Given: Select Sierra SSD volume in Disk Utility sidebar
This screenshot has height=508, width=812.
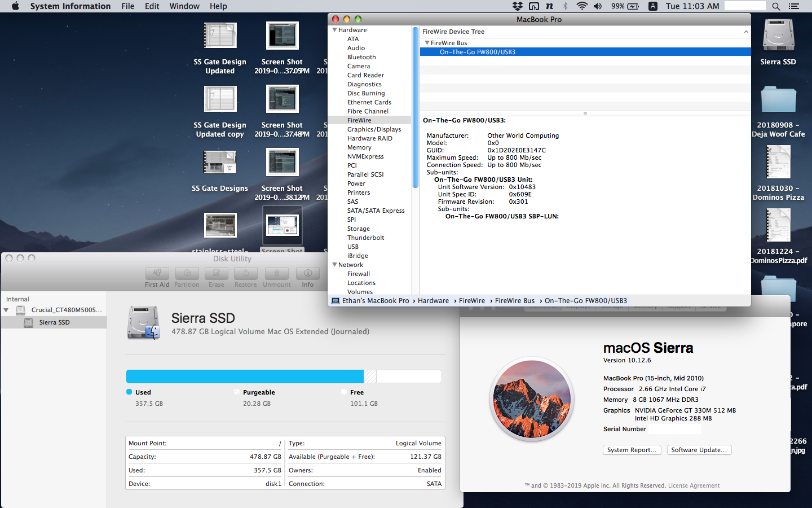Looking at the screenshot, I should pyautogui.click(x=54, y=322).
